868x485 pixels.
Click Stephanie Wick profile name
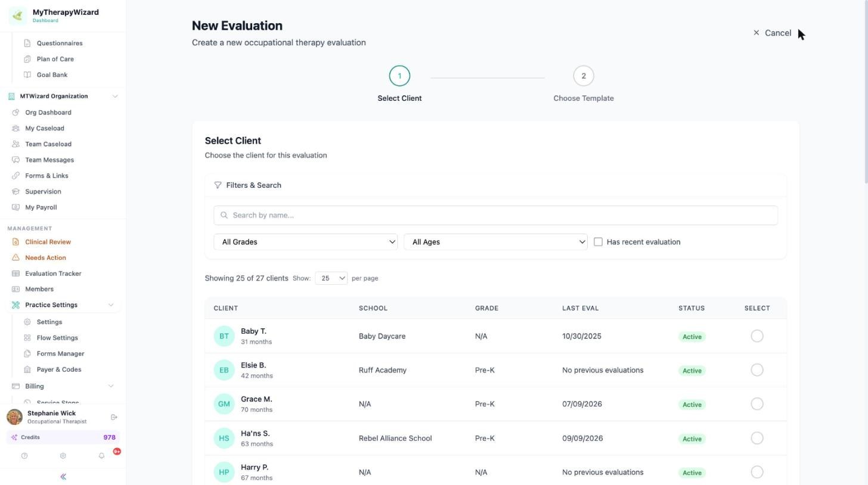[51, 414]
